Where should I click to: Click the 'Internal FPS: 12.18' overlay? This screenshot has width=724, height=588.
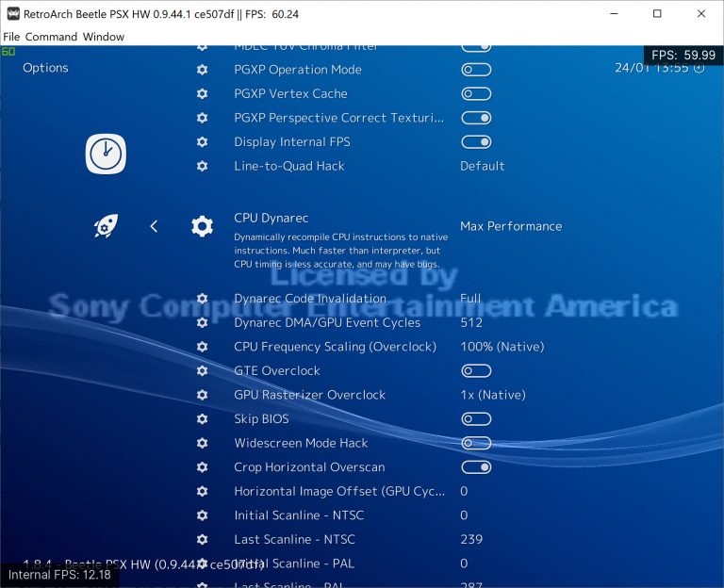pyautogui.click(x=59, y=575)
